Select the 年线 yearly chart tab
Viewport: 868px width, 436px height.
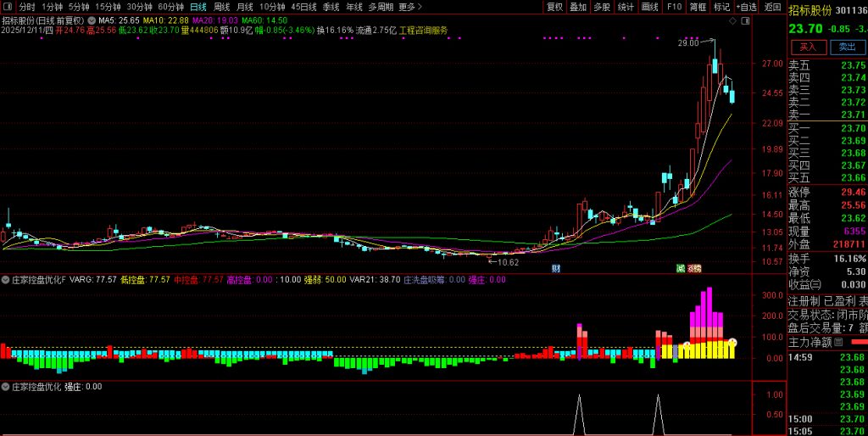[354, 7]
